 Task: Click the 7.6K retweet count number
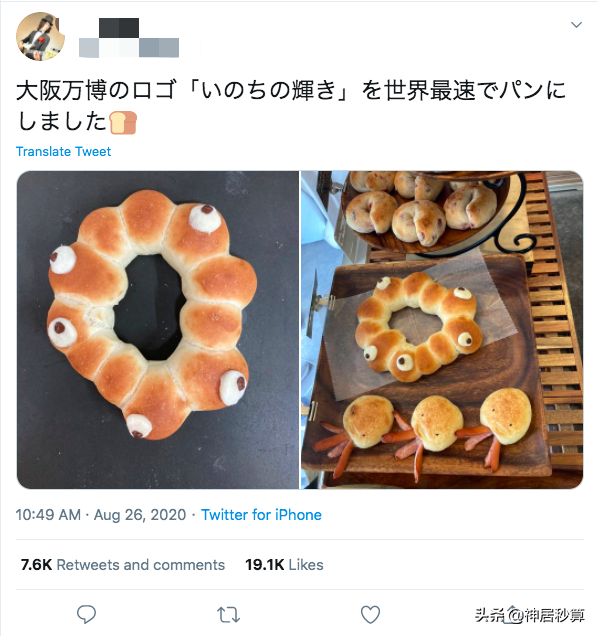[36, 565]
